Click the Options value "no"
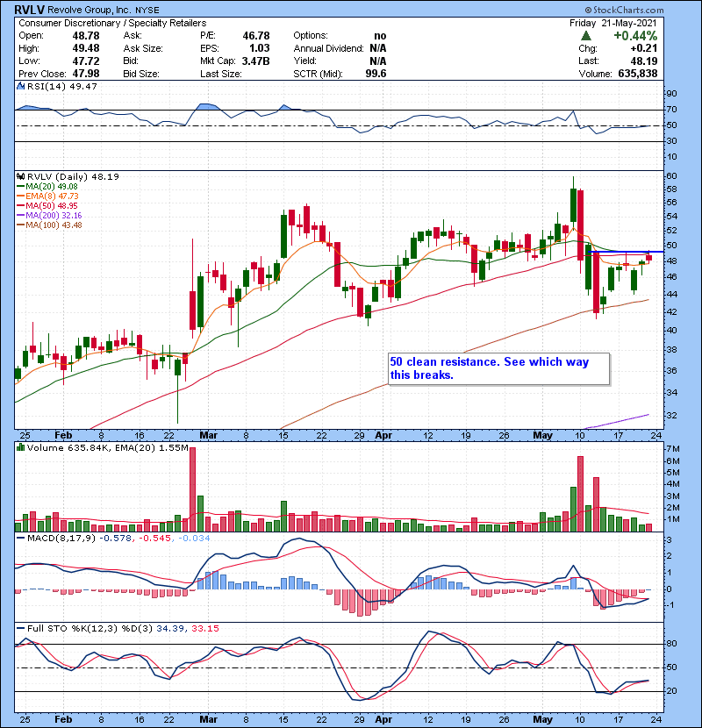The image size is (702, 728). [x=380, y=36]
